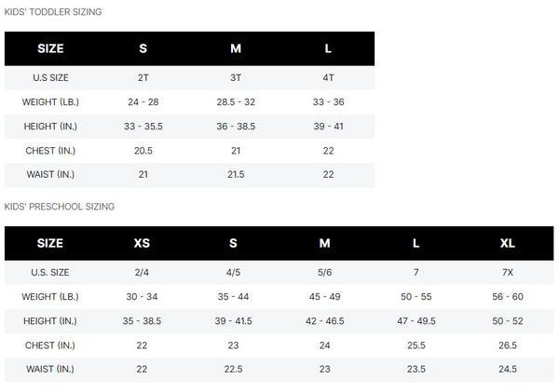
Task: Click the 47 - 49.5 height cell
Action: 416,321
